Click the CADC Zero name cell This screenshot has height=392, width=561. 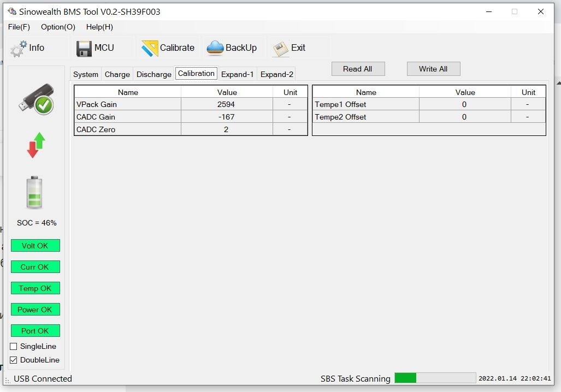click(128, 129)
